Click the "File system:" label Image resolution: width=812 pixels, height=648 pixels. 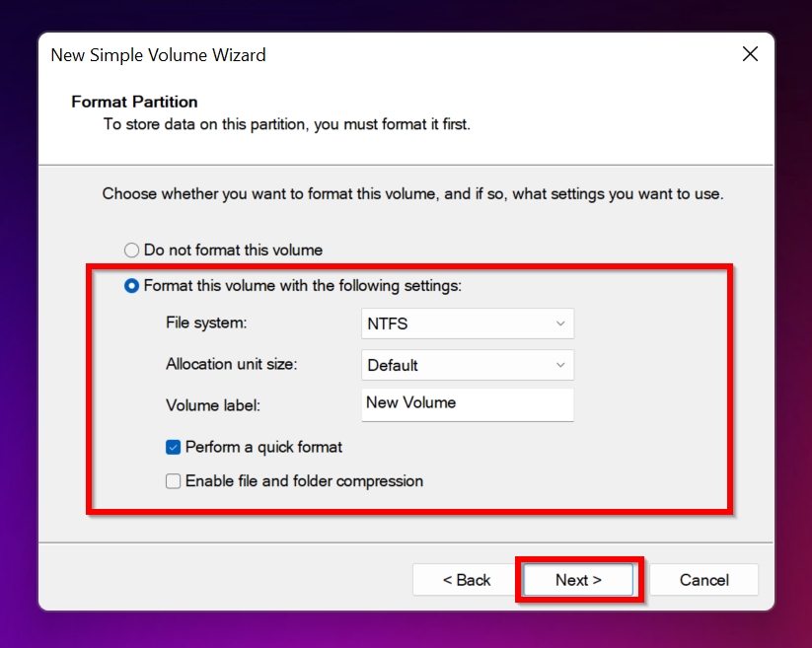pyautogui.click(x=206, y=323)
